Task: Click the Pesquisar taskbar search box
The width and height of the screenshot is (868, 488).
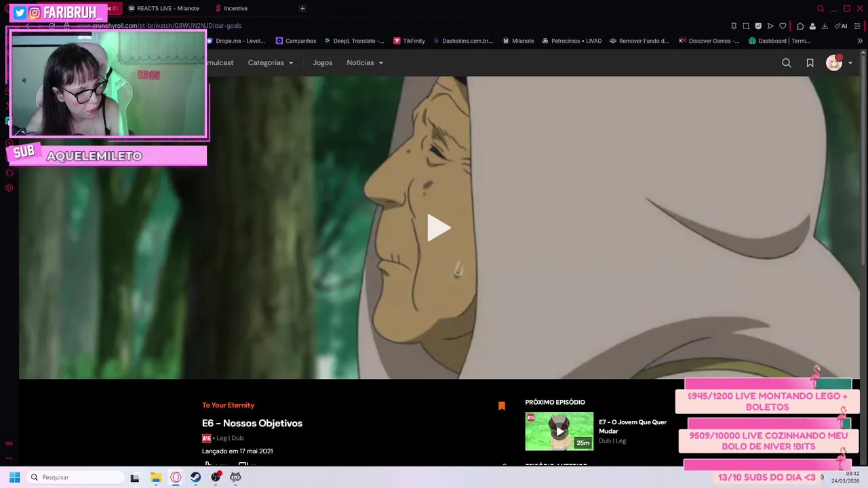Action: click(75, 477)
